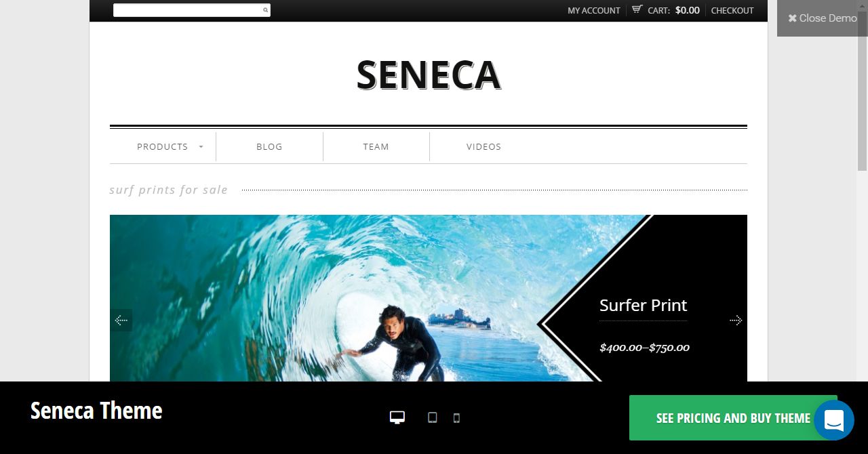Screen dimensions: 868x454
Task: Open My Account link
Action: click(x=594, y=10)
